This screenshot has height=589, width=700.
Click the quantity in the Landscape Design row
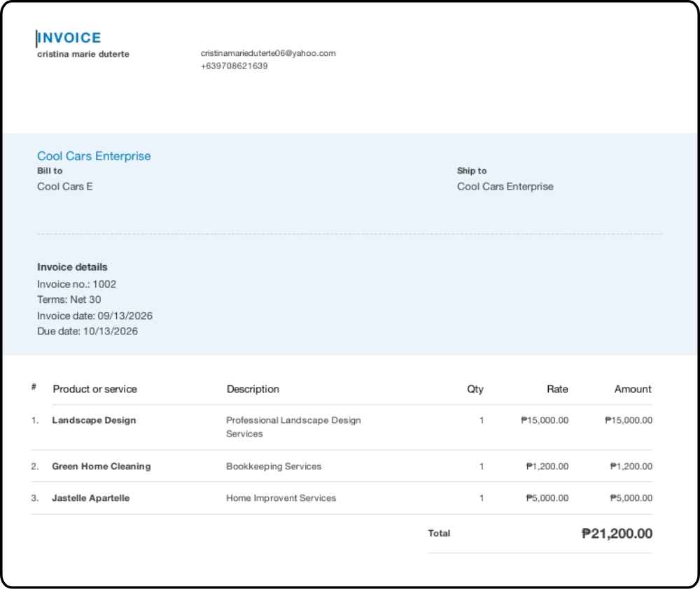(482, 420)
